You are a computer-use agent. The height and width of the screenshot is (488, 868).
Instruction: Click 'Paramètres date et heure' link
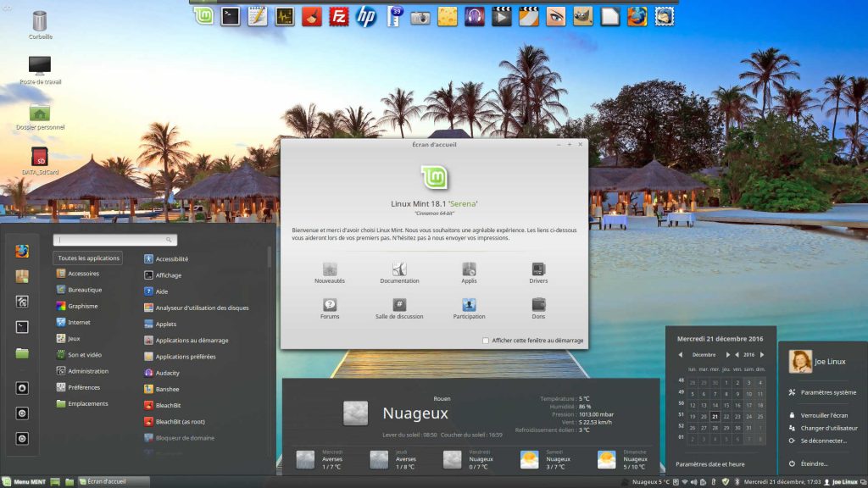coord(709,464)
